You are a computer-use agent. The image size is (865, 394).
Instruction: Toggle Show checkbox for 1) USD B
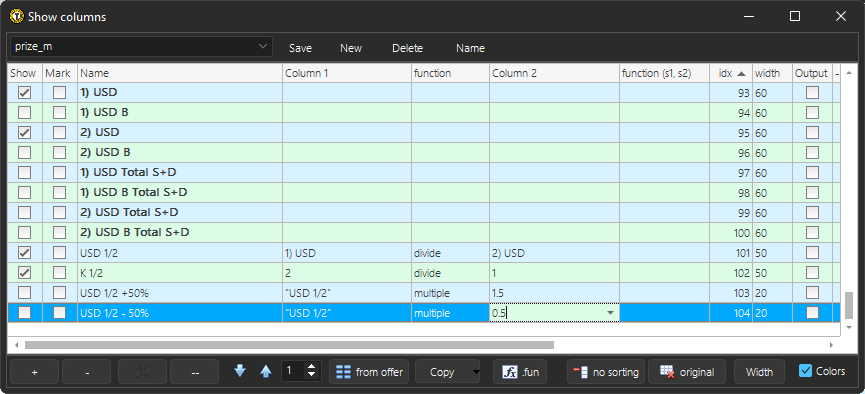click(x=24, y=113)
